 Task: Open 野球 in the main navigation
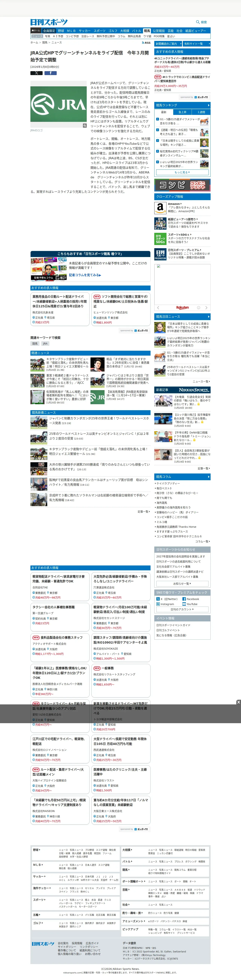pos(61,31)
